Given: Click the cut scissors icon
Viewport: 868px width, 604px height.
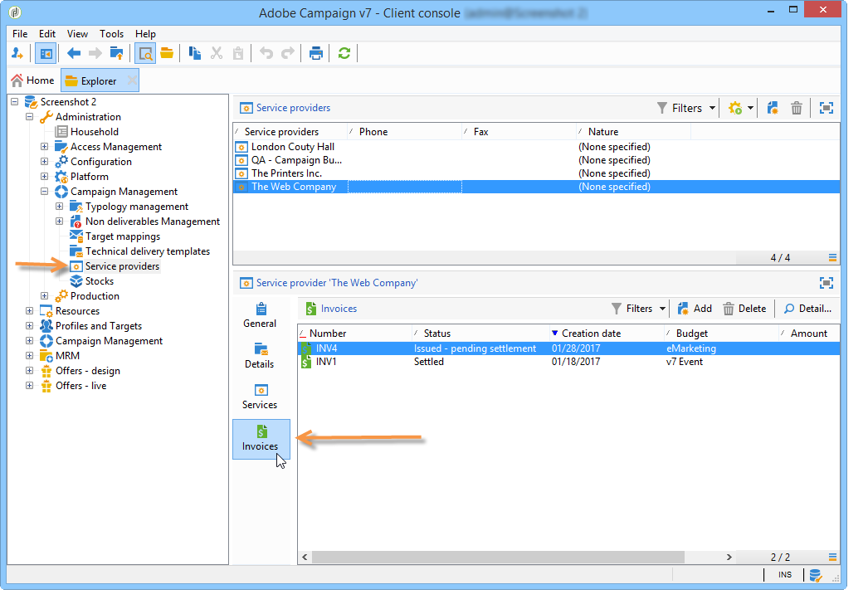Looking at the screenshot, I should coord(217,54).
